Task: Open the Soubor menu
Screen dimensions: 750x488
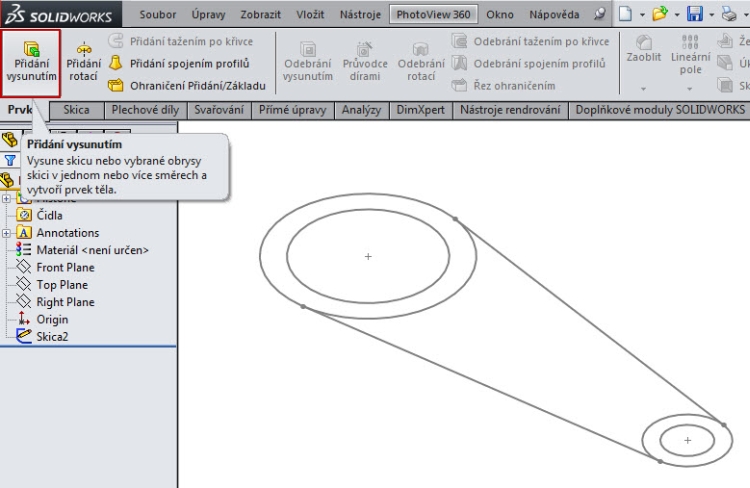Action: [158, 14]
